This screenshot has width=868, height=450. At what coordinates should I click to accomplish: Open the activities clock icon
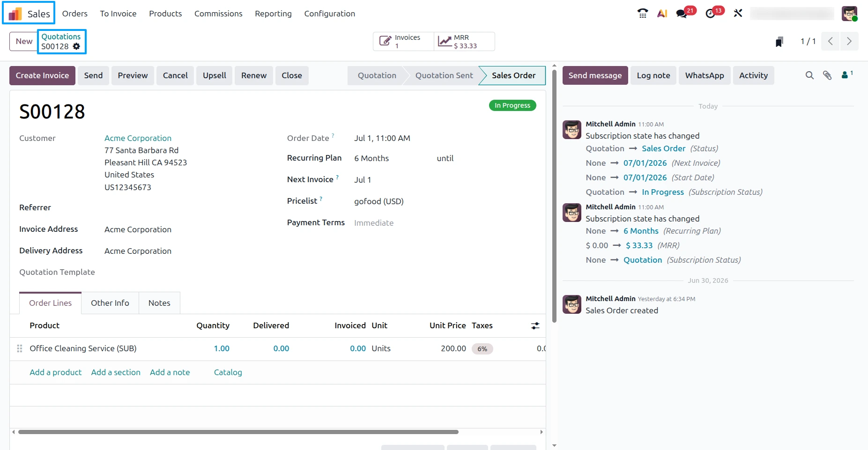tap(710, 14)
